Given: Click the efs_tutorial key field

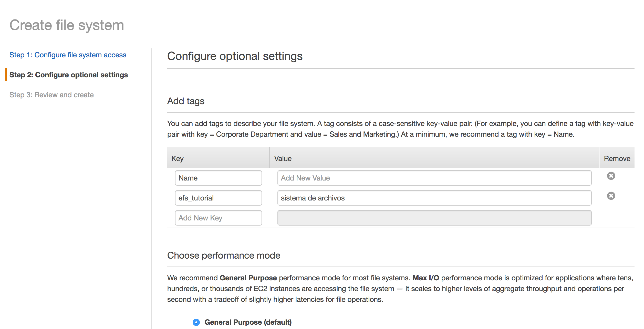Looking at the screenshot, I should tap(218, 198).
